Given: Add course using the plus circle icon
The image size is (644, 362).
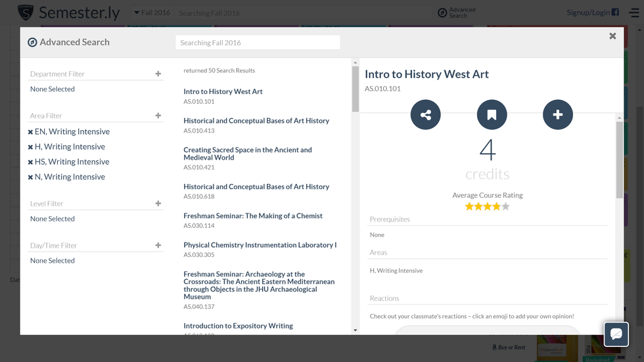Looking at the screenshot, I should coord(557,115).
